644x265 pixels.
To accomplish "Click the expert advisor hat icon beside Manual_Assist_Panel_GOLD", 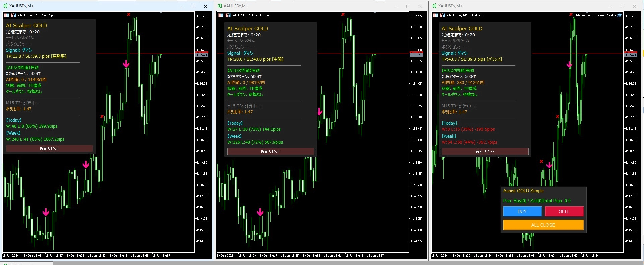I will click(620, 15).
